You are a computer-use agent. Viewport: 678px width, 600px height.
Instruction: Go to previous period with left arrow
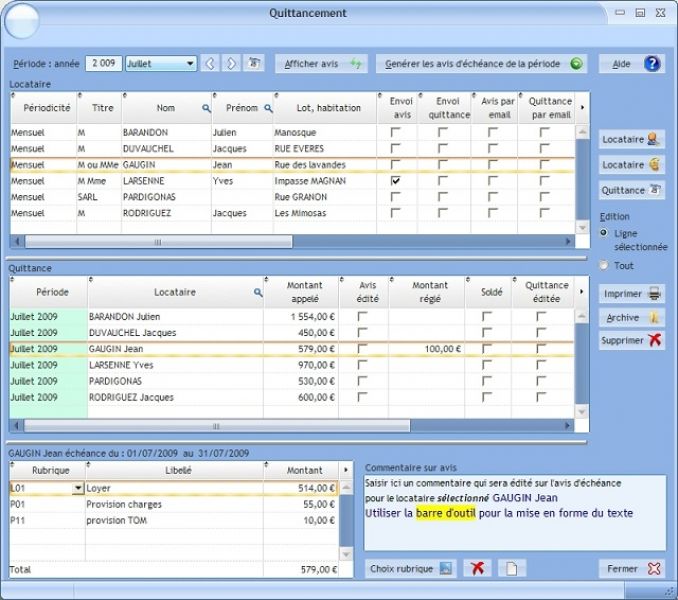pos(210,64)
